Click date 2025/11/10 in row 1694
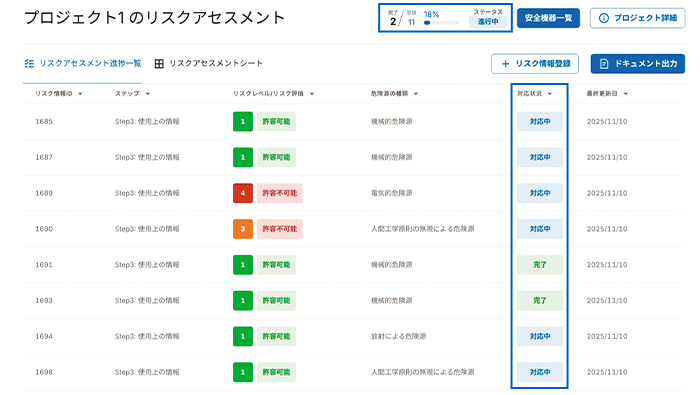 pos(607,336)
